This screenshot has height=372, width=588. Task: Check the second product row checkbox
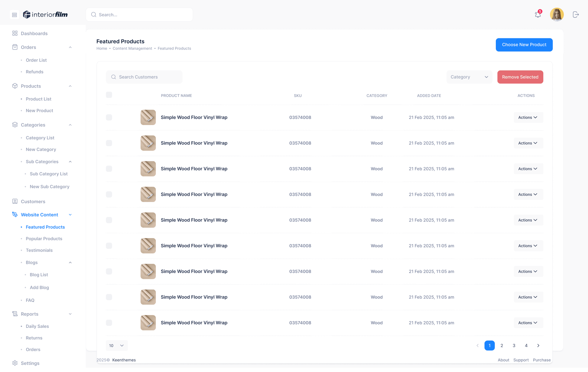(109, 143)
